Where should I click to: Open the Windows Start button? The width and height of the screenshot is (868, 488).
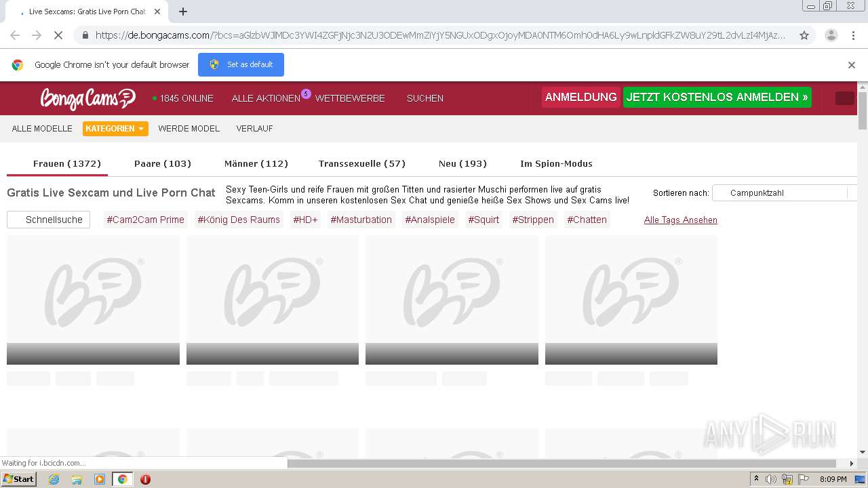(x=18, y=479)
